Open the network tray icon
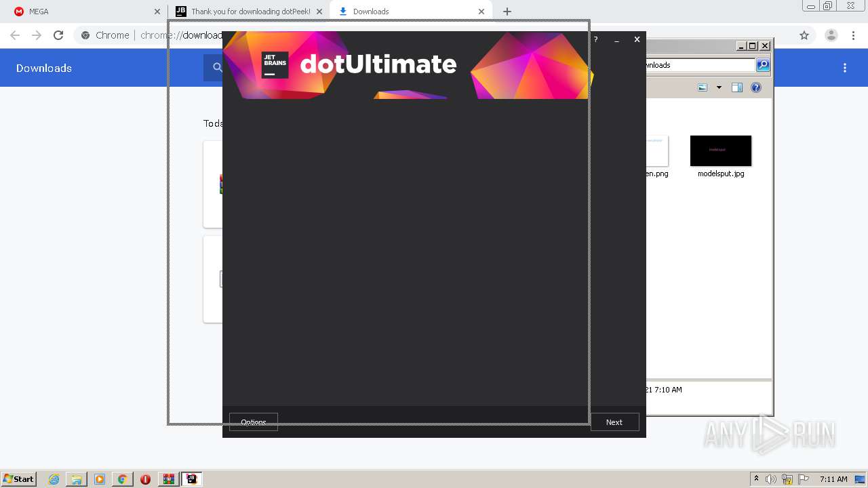868x488 pixels. click(787, 479)
